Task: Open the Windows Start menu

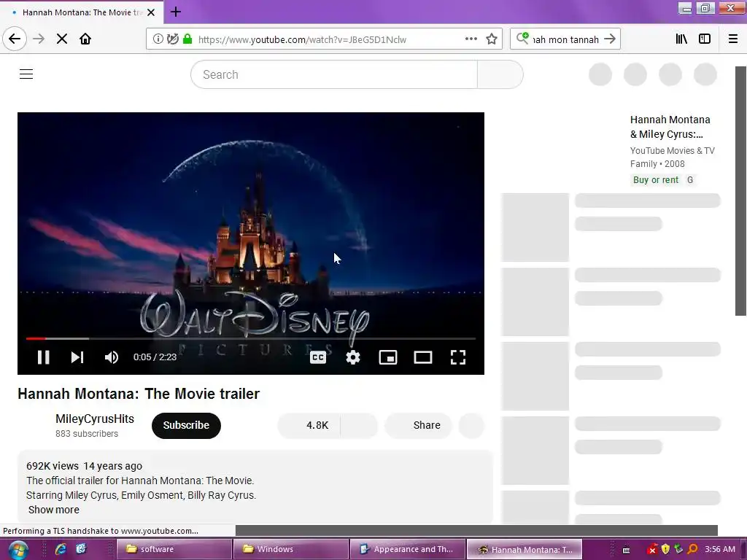Action: coord(18,550)
